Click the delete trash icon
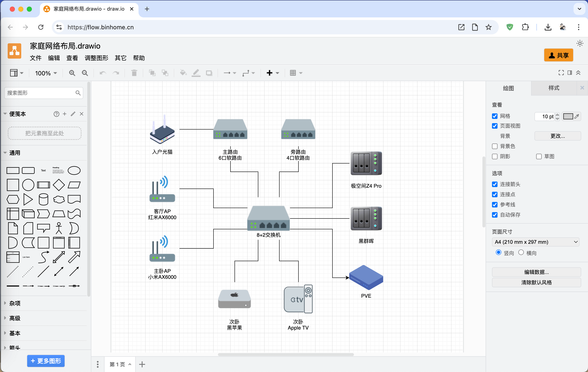This screenshot has width=588, height=372. click(134, 73)
